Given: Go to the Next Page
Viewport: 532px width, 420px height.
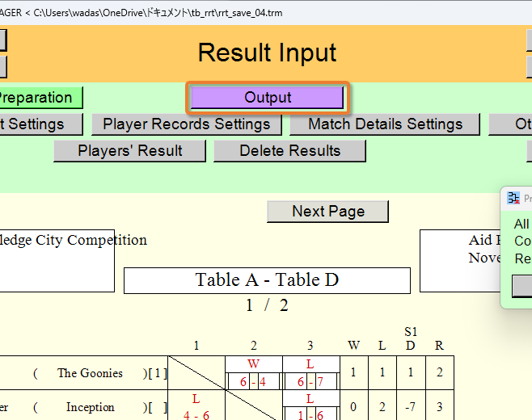Looking at the screenshot, I should [x=327, y=212].
